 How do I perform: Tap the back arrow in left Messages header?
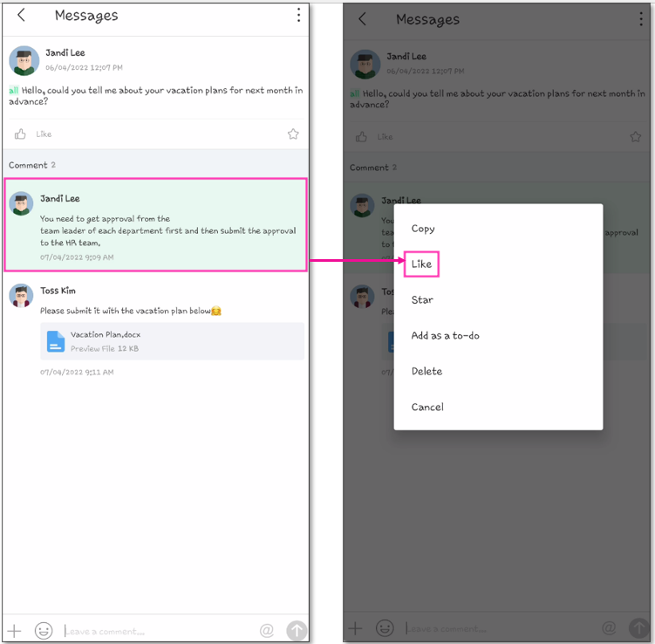coord(21,16)
